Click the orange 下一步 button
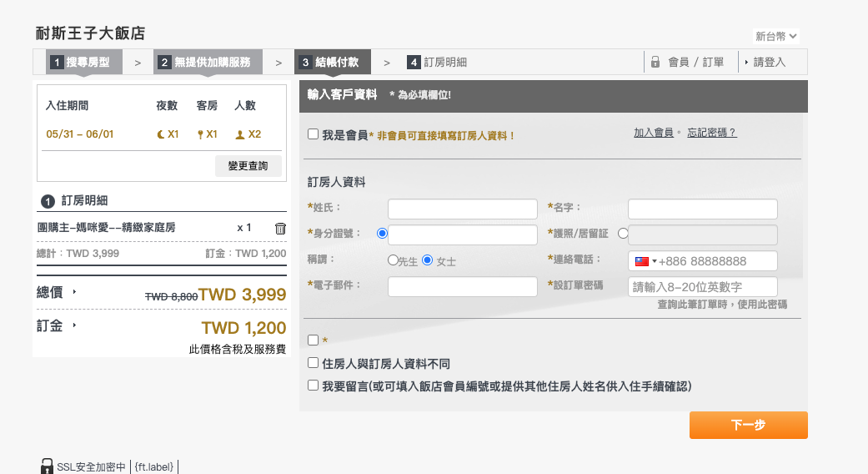Viewport: 868px width, 474px height. [748, 425]
